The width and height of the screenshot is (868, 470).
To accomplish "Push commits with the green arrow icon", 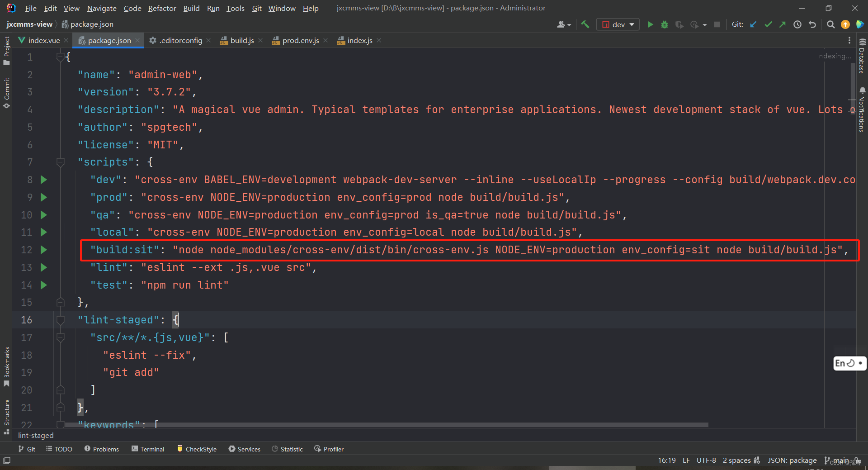I will (x=783, y=24).
